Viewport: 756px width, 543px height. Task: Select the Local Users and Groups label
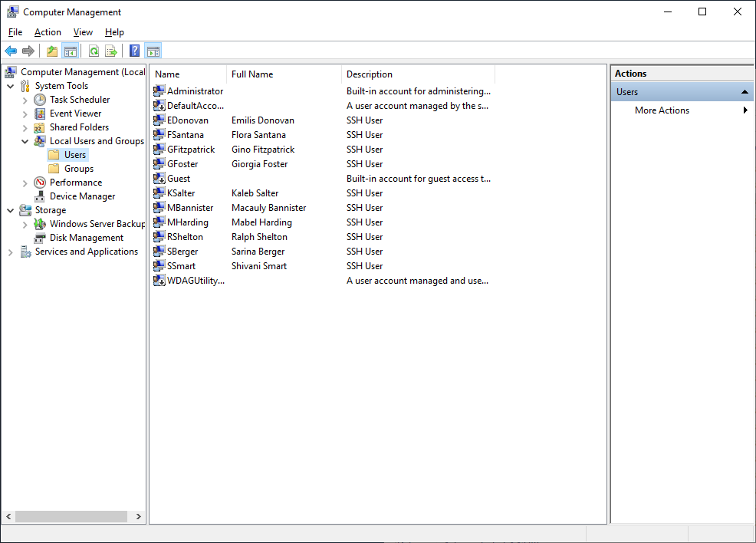[97, 141]
